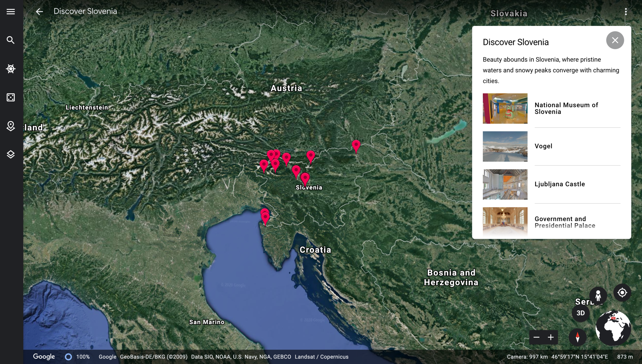Click the Google logo in status bar
Screen dimensions: 642x364
(x=44, y=357)
